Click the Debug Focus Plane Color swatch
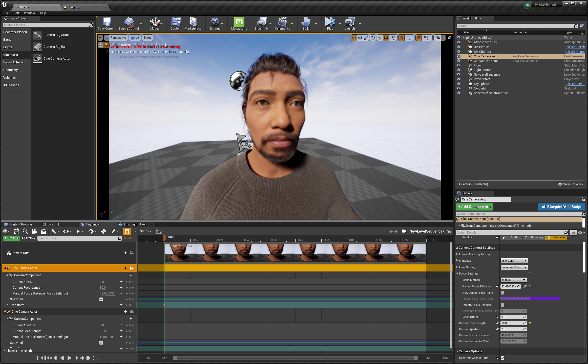 click(530, 299)
